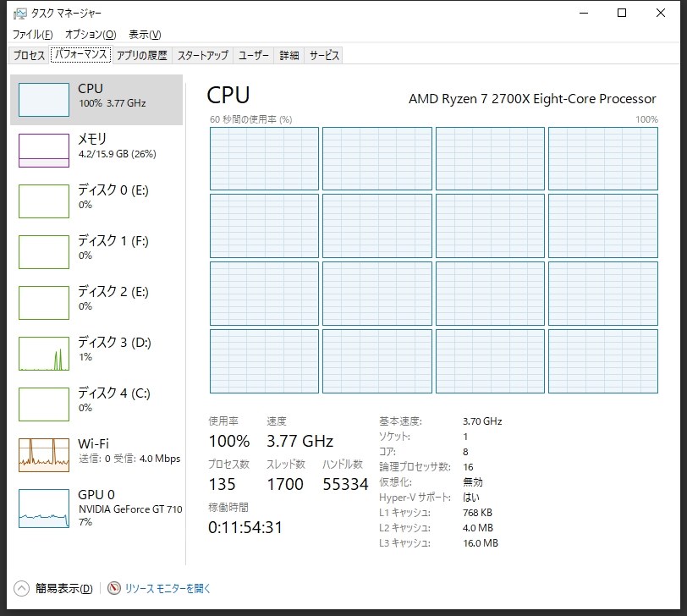Click the bottom-right logical processor graph
This screenshot has width=687, height=616.
click(x=603, y=361)
